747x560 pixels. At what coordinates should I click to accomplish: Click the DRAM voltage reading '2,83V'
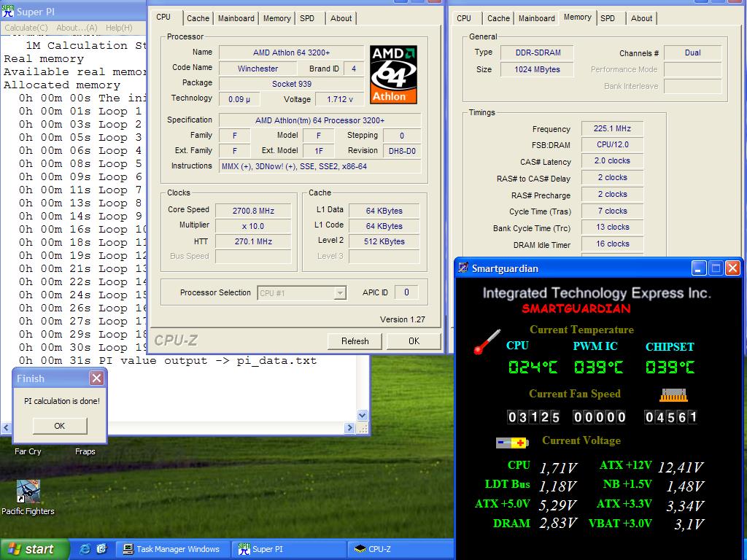pyautogui.click(x=558, y=524)
